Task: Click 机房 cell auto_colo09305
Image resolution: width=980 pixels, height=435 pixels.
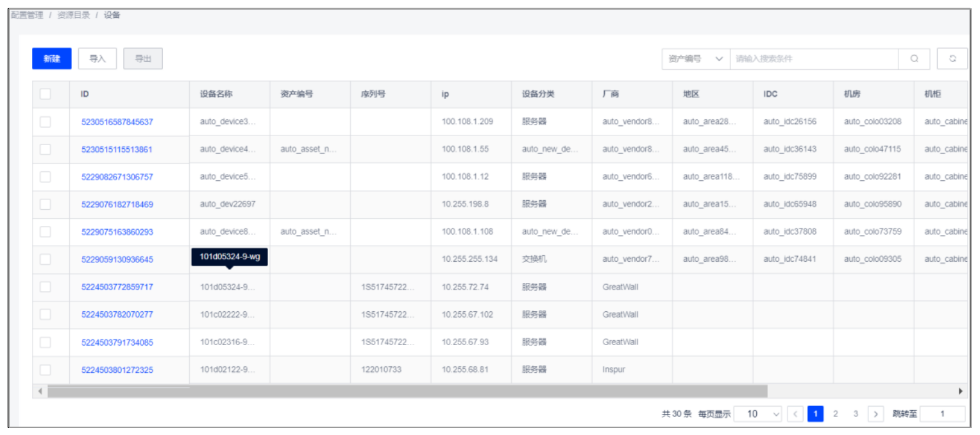Action: 873,260
